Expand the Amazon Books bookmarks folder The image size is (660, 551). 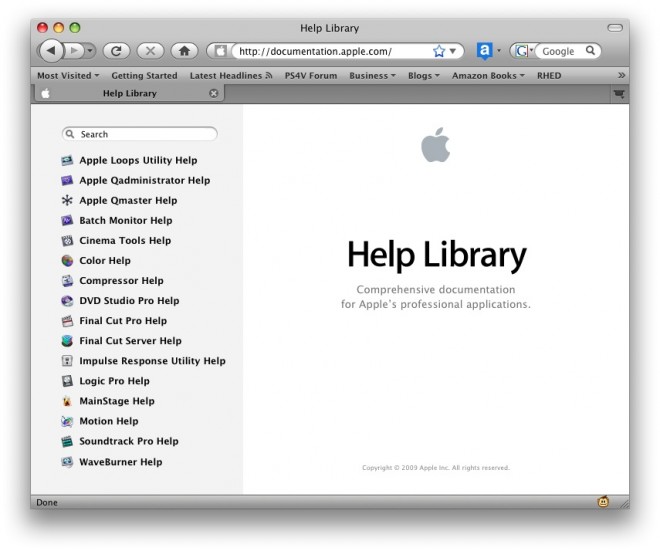488,76
